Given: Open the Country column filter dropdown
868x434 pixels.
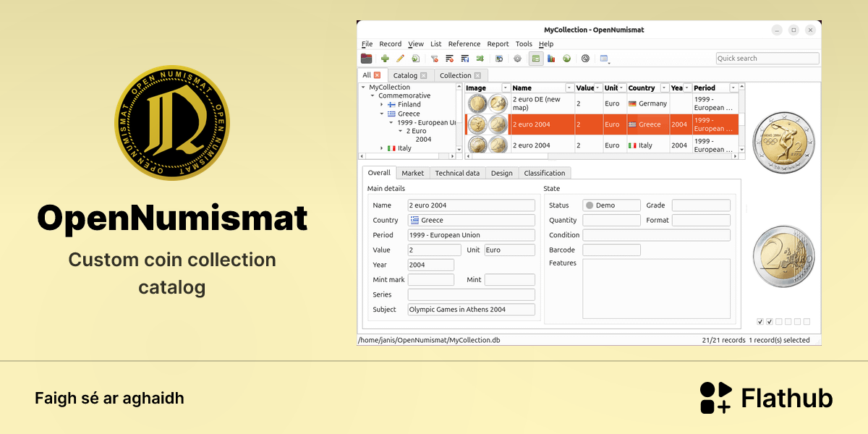Looking at the screenshot, I should click(663, 88).
